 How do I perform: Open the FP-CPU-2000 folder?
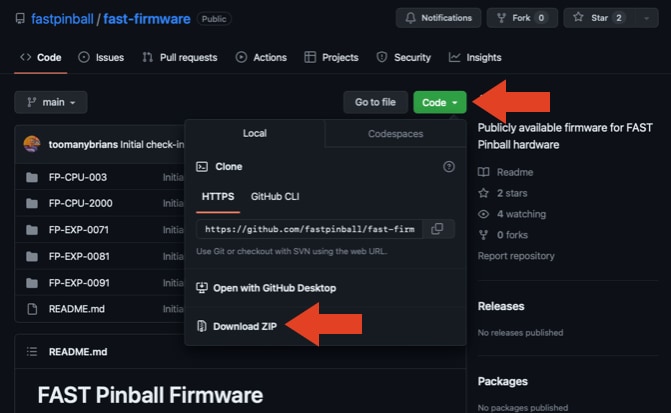pyautogui.click(x=80, y=203)
